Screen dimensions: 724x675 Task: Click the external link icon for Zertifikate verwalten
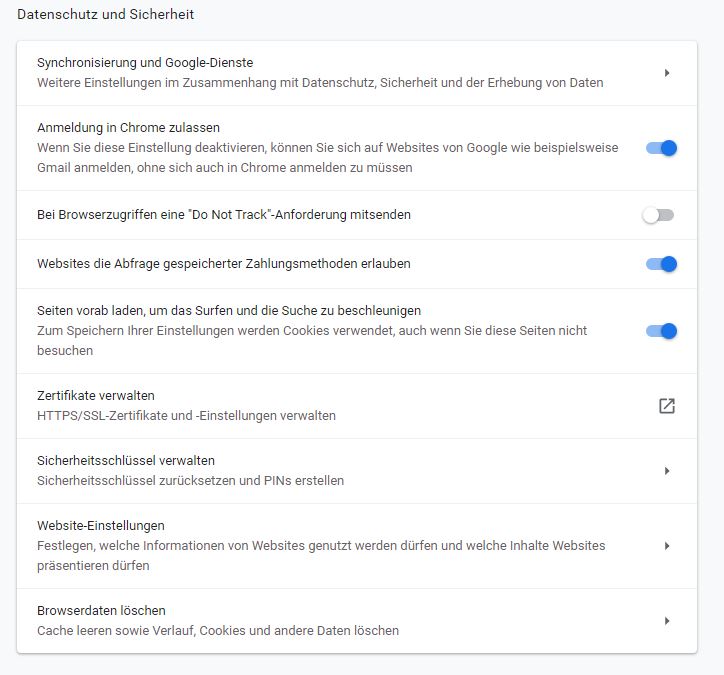pyautogui.click(x=666, y=406)
